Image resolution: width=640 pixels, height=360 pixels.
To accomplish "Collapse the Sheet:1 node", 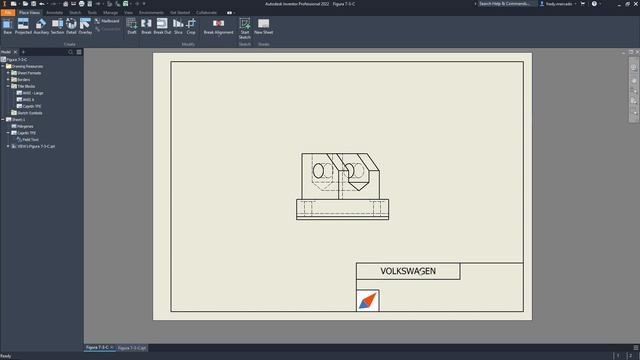I will click(3, 120).
